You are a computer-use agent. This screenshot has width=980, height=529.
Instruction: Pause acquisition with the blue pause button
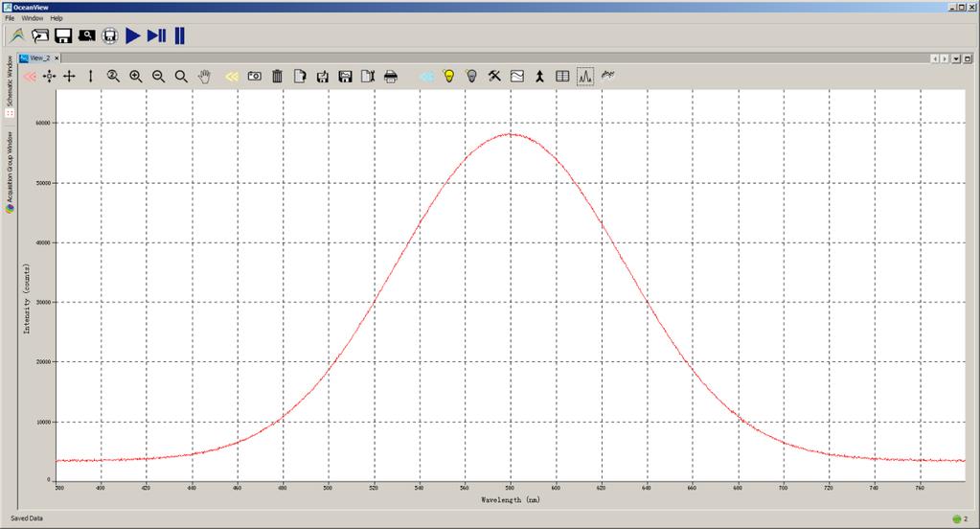[179, 35]
